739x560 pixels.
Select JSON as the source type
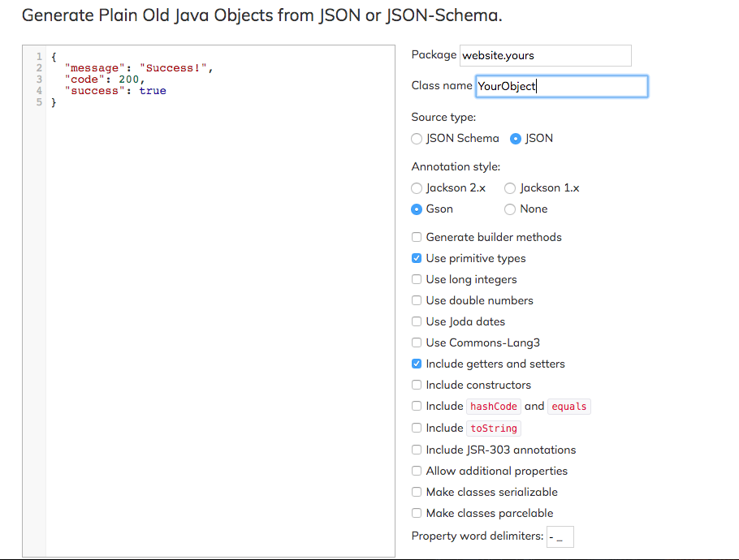pos(516,139)
